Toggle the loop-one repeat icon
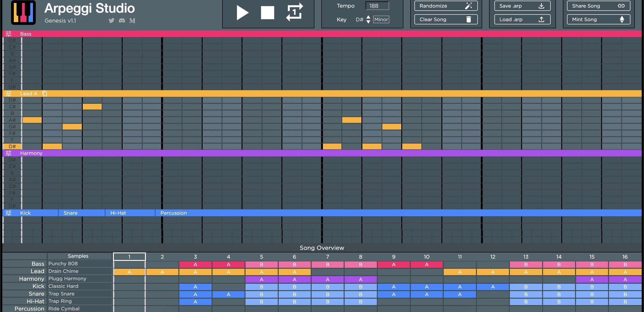 294,12
